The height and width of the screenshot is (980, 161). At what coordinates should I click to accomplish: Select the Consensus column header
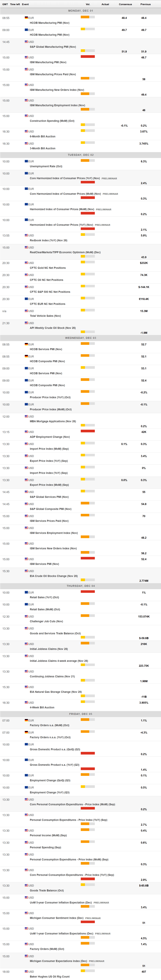tap(125, 4)
